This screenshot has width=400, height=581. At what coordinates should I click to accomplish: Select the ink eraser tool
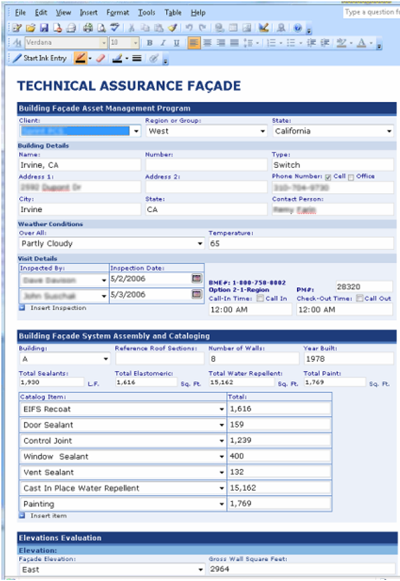pyautogui.click(x=101, y=58)
